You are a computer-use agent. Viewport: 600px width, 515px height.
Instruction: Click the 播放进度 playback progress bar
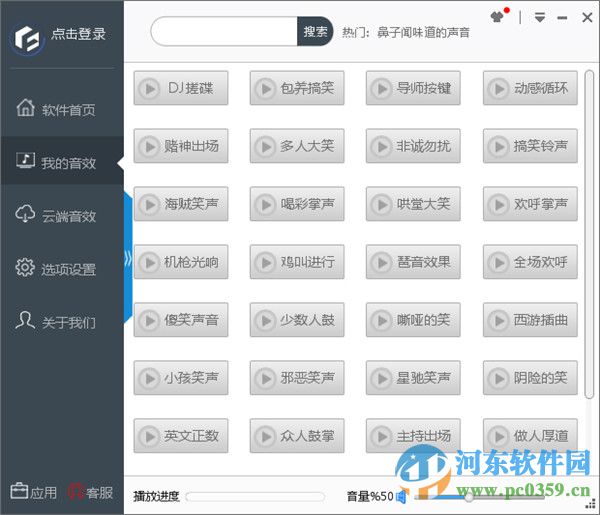pyautogui.click(x=255, y=497)
